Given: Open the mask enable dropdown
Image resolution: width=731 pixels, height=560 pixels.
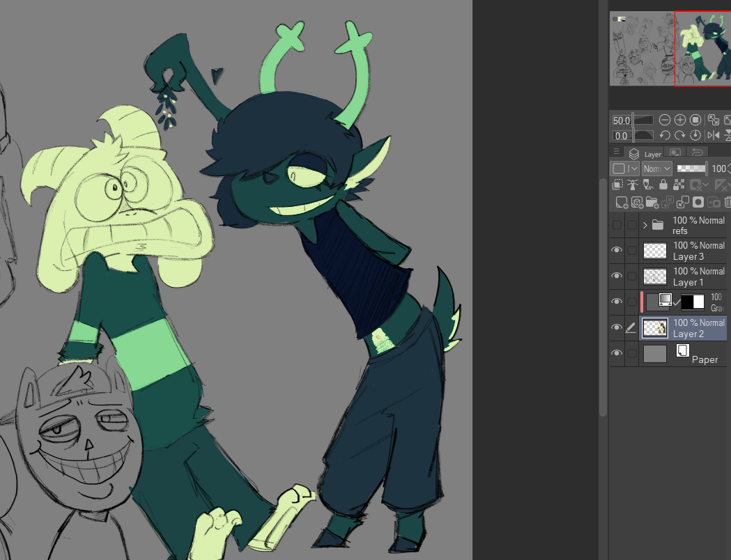Looking at the screenshot, I should coord(698,185).
